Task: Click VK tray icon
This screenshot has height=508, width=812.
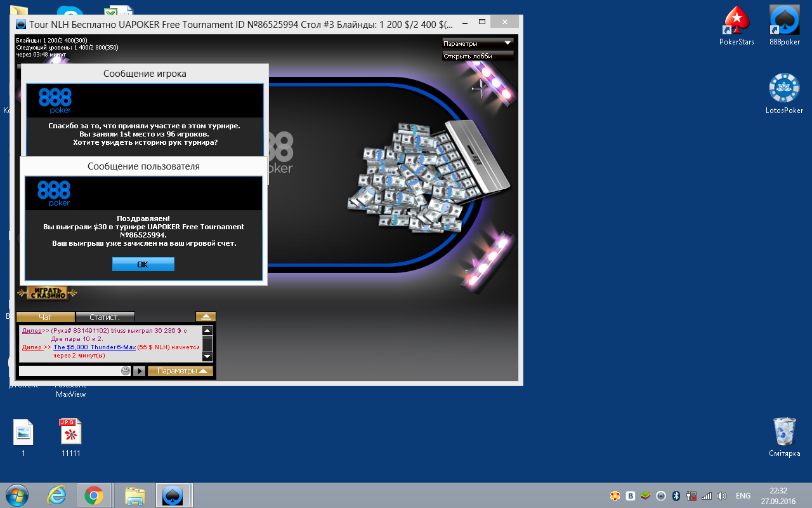Action: click(x=631, y=496)
